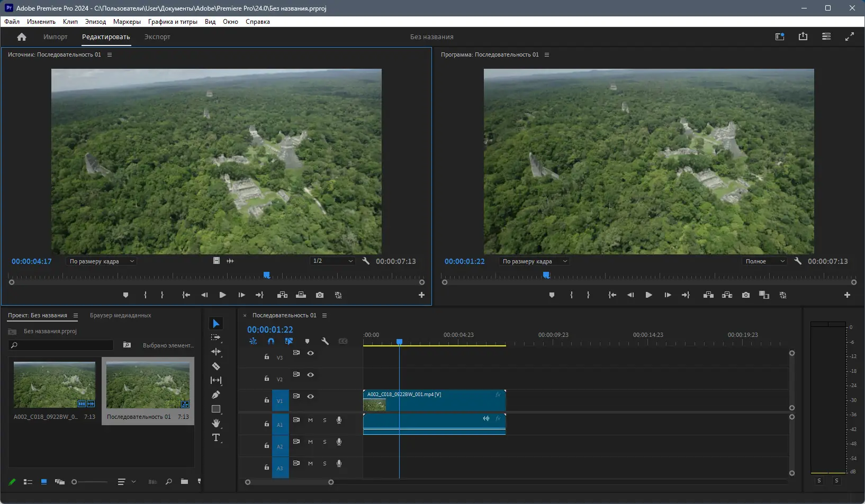
Task: Choose the Pen tool in the tools panel
Action: 217,395
